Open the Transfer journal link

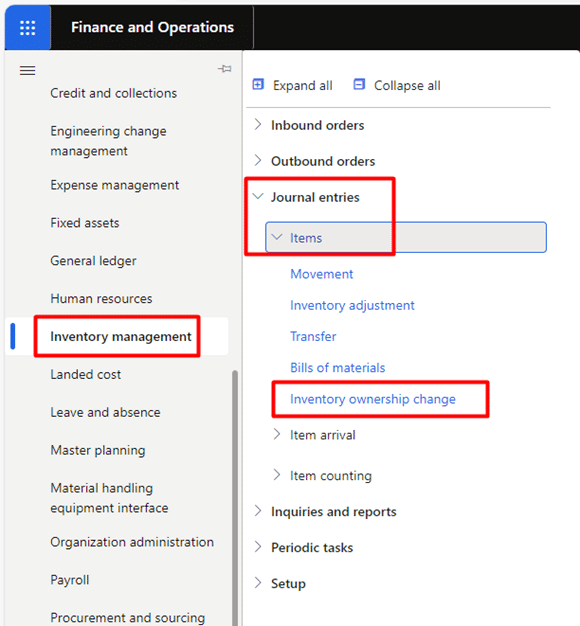click(x=313, y=336)
